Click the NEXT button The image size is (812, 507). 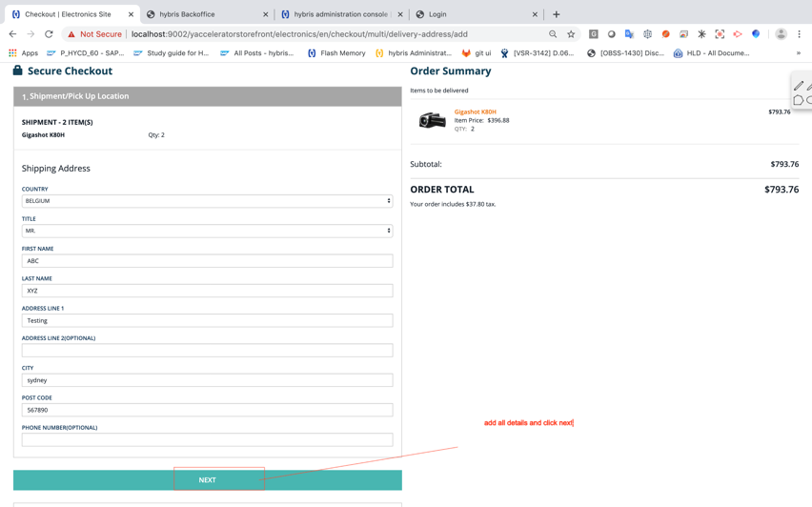(207, 479)
